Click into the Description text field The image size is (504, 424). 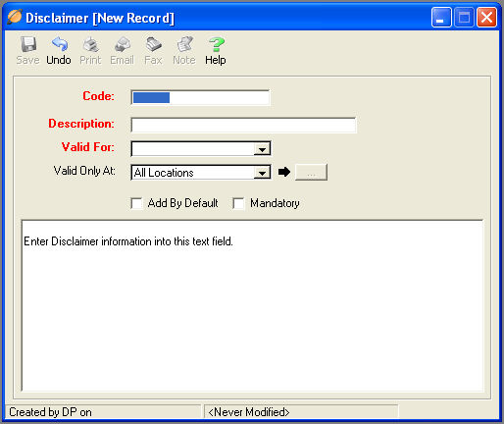[x=243, y=125]
